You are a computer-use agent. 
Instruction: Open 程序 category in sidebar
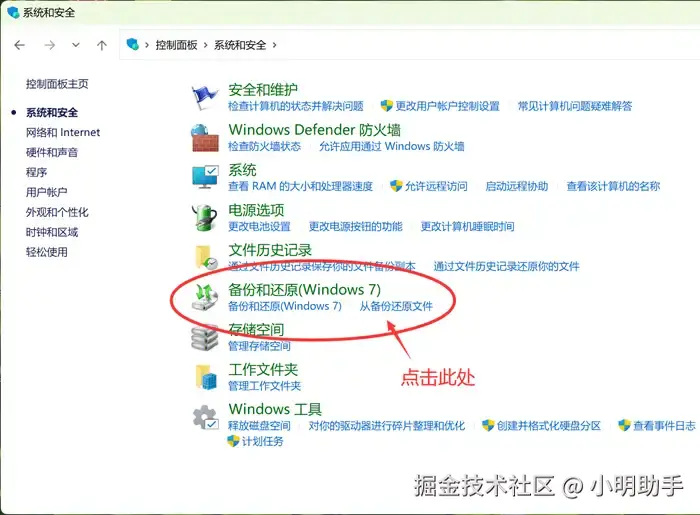coord(37,172)
